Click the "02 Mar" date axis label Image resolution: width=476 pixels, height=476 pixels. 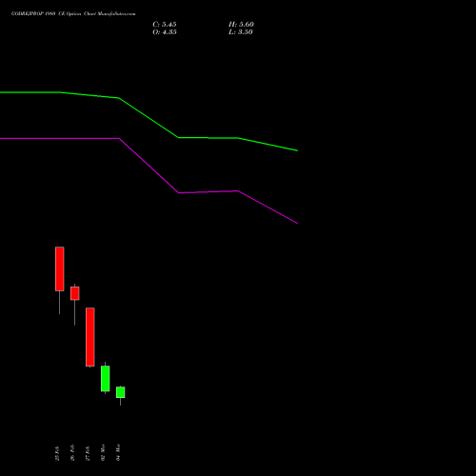[x=103, y=452]
